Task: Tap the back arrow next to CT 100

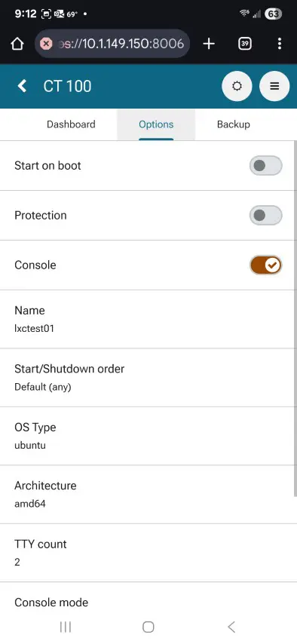Action: 22,86
